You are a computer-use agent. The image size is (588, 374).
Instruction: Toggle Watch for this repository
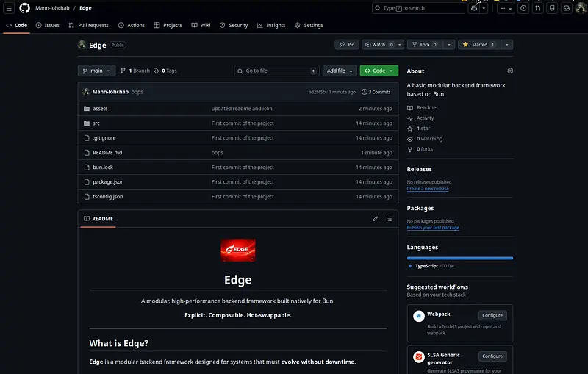(378, 45)
